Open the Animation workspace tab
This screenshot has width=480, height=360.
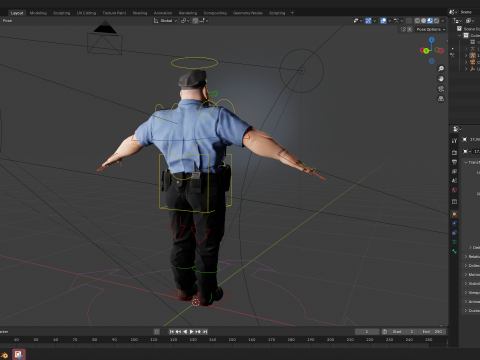pyautogui.click(x=163, y=13)
